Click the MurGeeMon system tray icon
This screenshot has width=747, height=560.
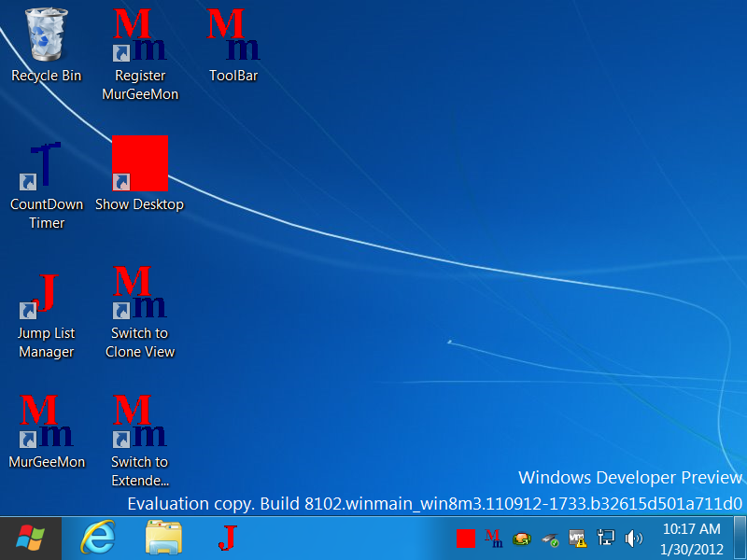(494, 539)
